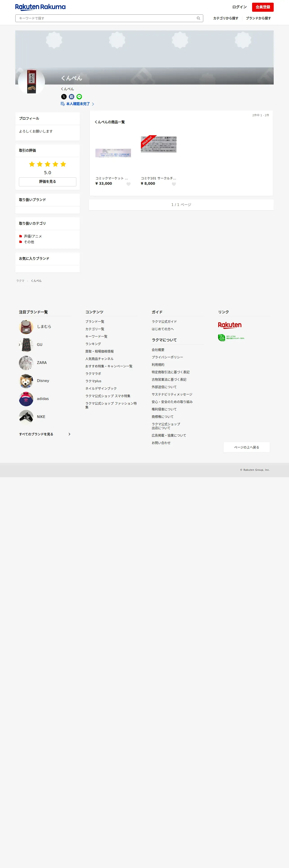This screenshot has width=289, height=868.
Task: Open 広告掲載・協業について link
Action: (169, 435)
